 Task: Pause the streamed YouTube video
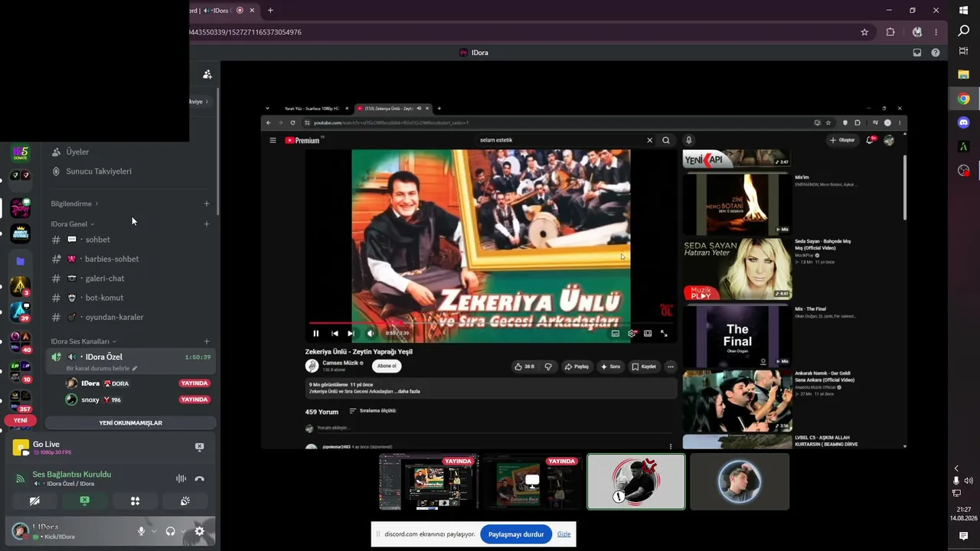[315, 334]
